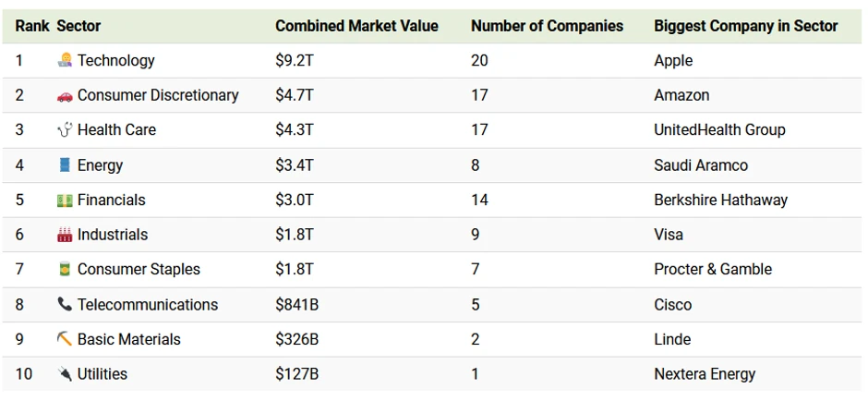Click the Apple company cell

[x=672, y=60]
